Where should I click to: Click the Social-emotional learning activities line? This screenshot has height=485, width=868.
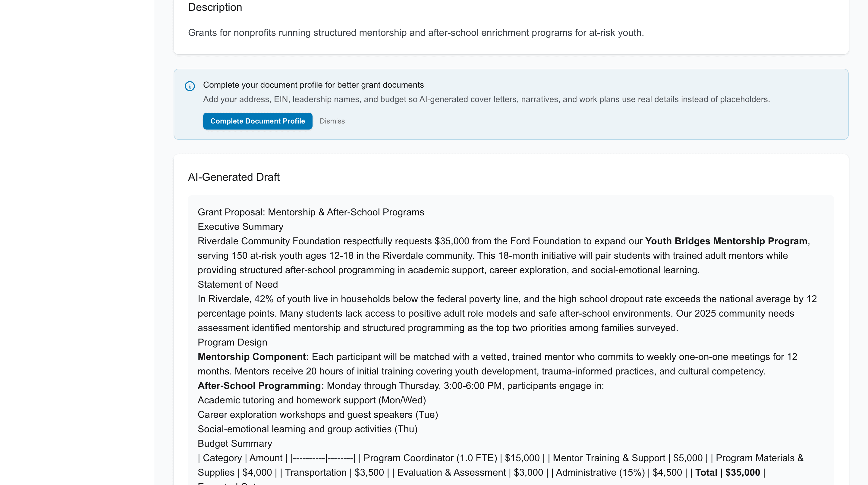307,429
